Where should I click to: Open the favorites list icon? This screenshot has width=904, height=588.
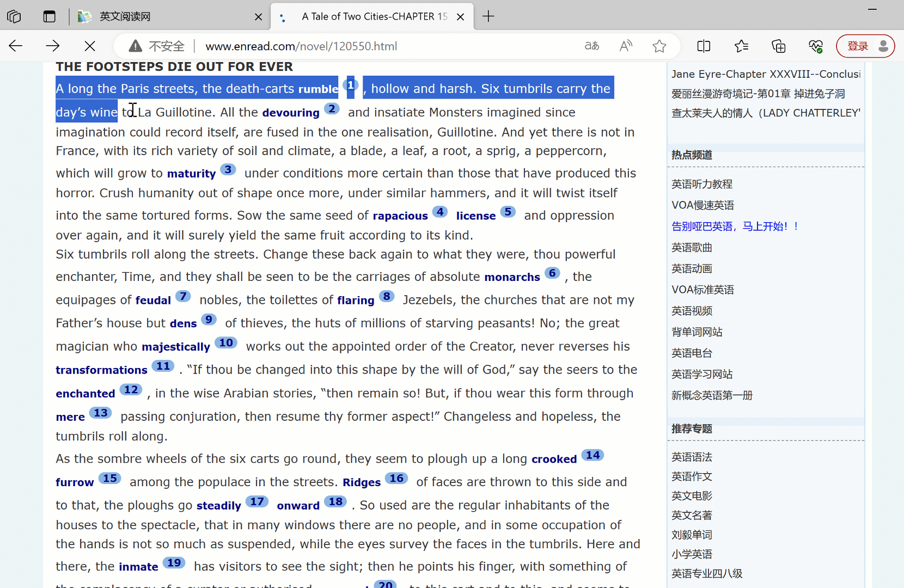(x=741, y=46)
